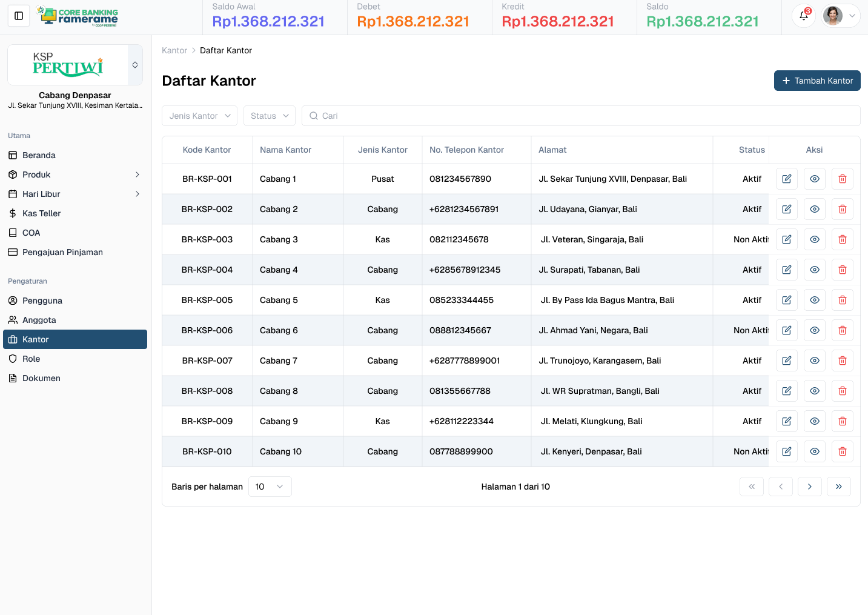Go to the next page arrow
Viewport: 868px width, 615px height.
click(x=809, y=487)
